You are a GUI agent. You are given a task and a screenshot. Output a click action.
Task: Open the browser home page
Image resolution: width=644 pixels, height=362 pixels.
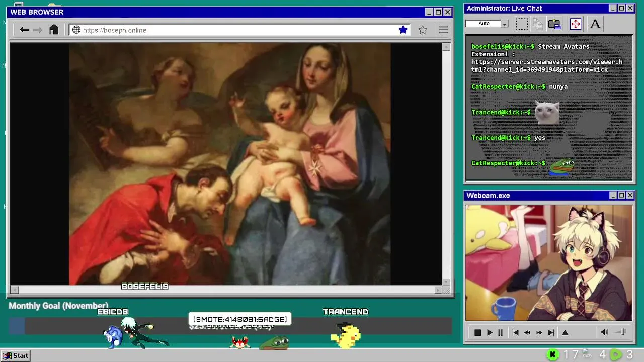tap(54, 30)
